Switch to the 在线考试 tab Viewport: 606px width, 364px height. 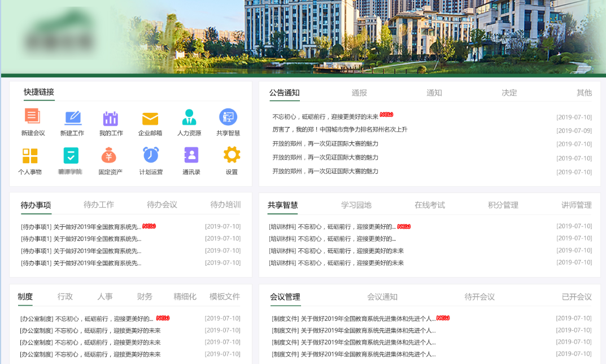click(429, 205)
